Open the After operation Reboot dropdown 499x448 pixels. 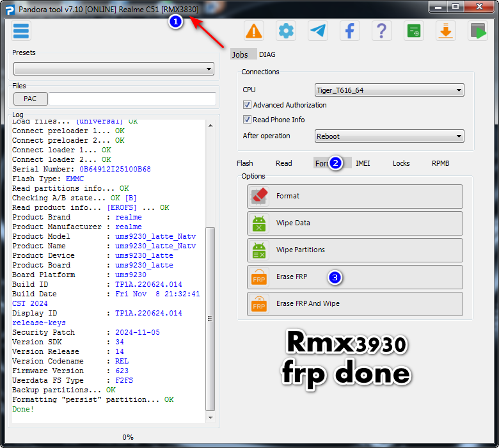pos(389,136)
